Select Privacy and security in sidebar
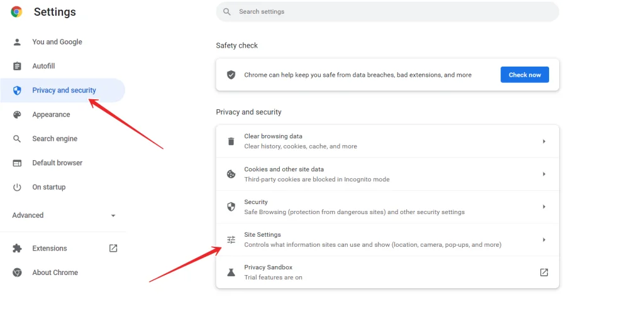This screenshot has height=319, width=644. (62, 90)
